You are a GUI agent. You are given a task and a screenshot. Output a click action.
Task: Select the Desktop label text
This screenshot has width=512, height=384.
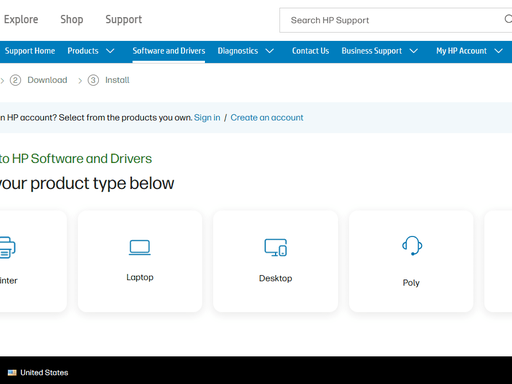(x=276, y=278)
